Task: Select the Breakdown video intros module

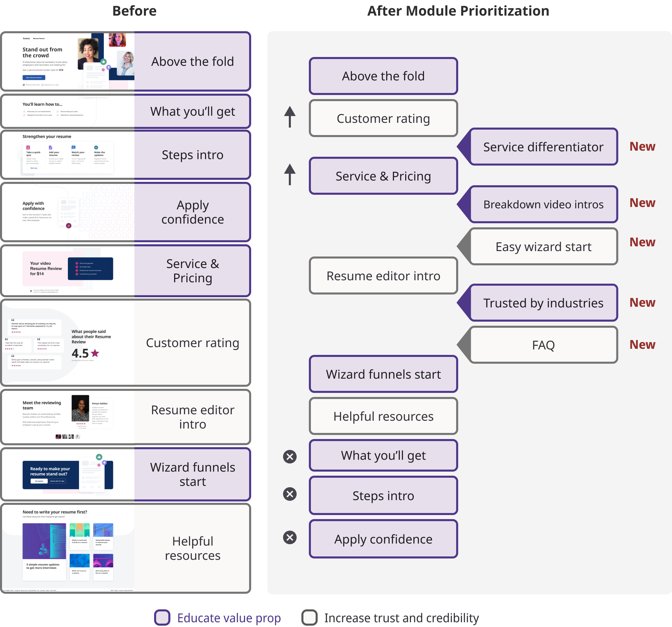Action: (x=543, y=205)
